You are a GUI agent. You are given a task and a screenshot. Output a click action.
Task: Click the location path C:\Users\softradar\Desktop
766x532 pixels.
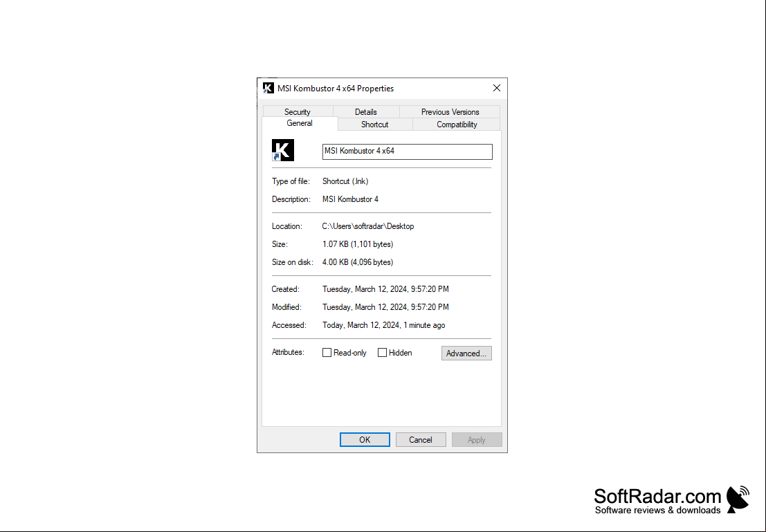(368, 226)
